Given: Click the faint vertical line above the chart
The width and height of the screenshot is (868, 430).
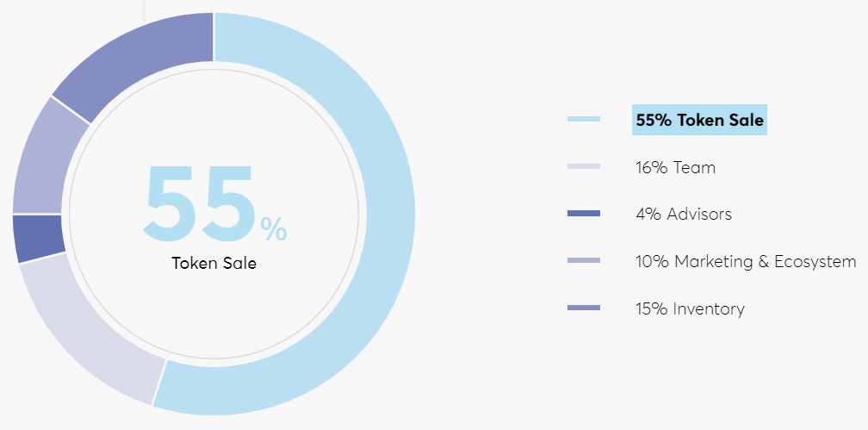Looking at the screenshot, I should click(143, 9).
